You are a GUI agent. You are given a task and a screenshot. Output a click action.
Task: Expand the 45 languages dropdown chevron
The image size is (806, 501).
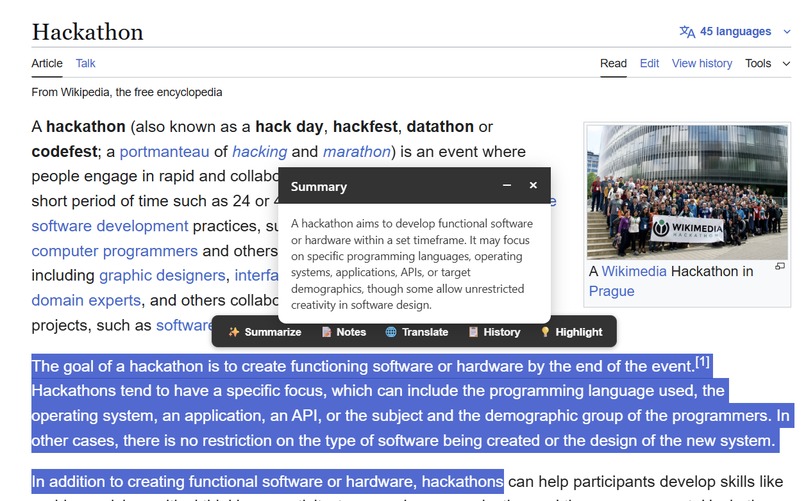(x=786, y=32)
